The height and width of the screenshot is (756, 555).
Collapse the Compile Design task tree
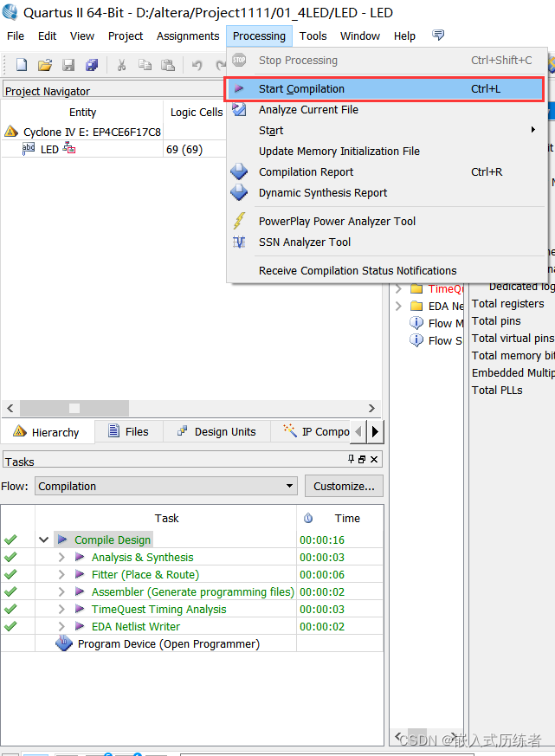tap(44, 540)
